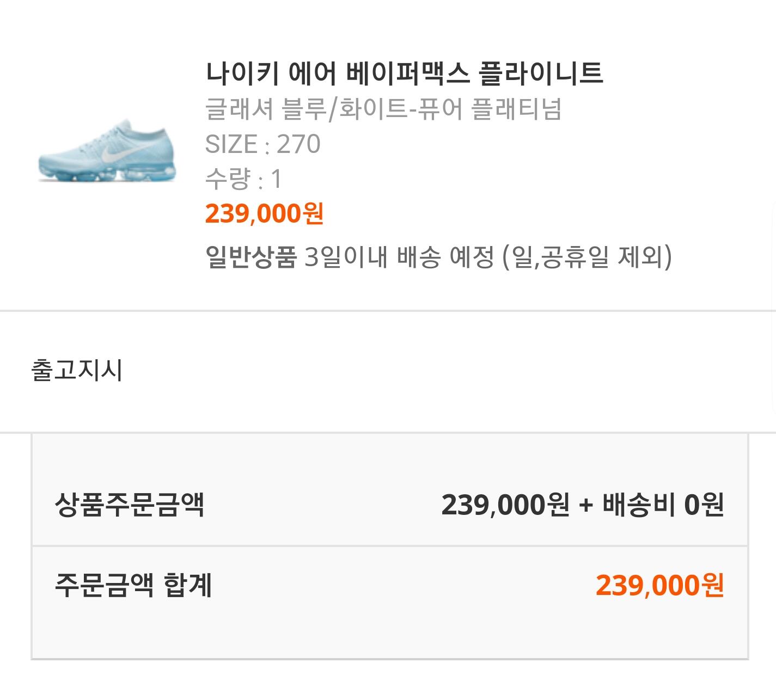Click the orange 239,000원 price under product

point(264,213)
